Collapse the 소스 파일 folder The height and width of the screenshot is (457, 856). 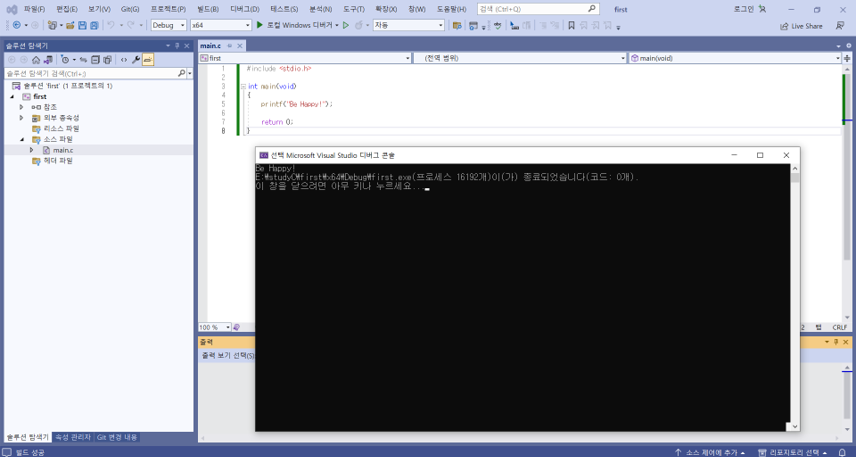[x=21, y=139]
